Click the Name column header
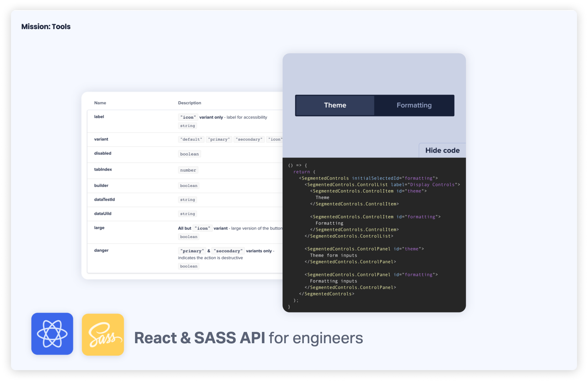The image size is (588, 382). (100, 103)
